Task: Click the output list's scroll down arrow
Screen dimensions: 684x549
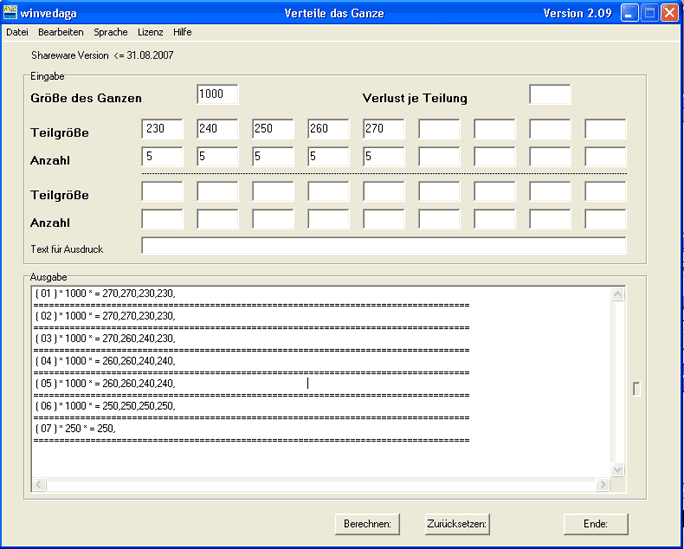Action: (617, 470)
